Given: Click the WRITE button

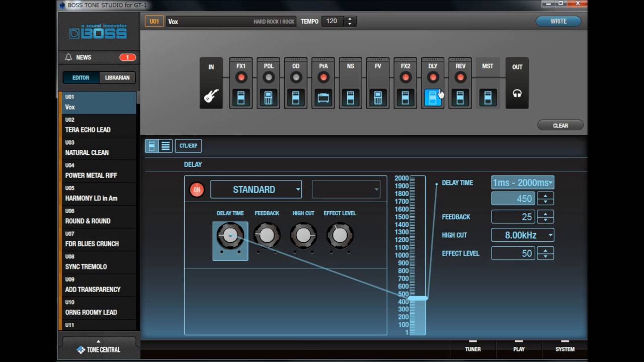Looking at the screenshot, I should 558,21.
